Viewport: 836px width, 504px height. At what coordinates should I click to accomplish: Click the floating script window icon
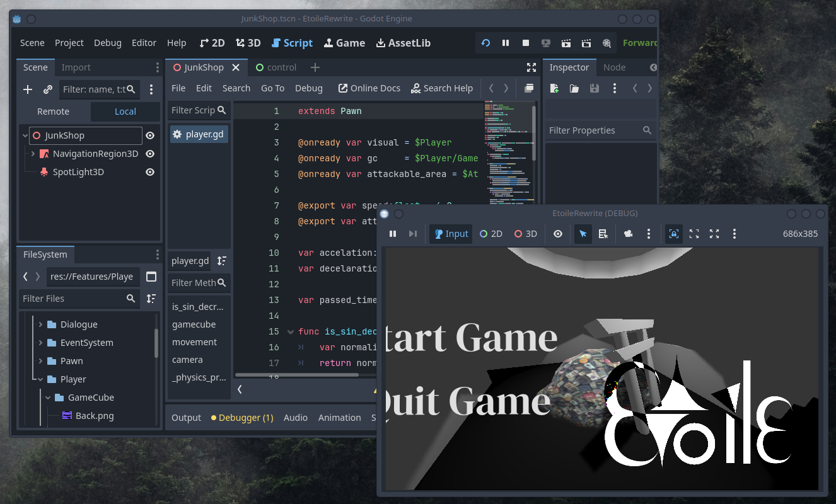pos(529,88)
